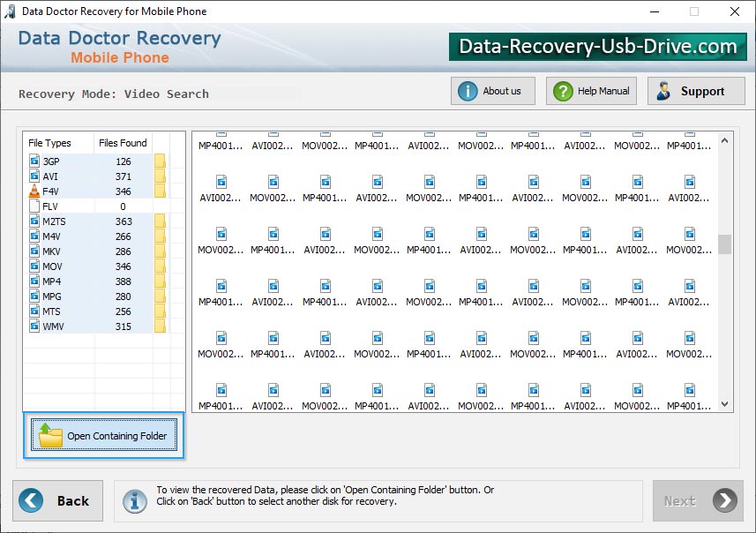Click the file list scrollbar down arrow
The width and height of the screenshot is (756, 533).
(724, 404)
